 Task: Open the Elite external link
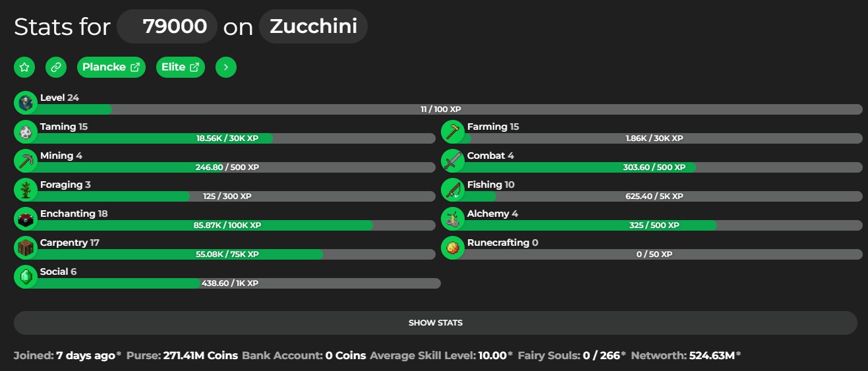pyautogui.click(x=181, y=67)
